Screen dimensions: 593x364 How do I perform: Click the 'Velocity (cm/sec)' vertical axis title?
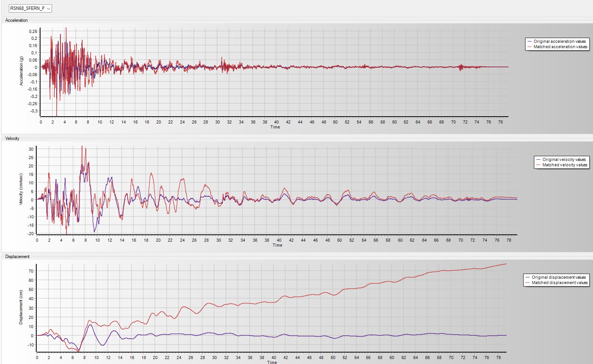(x=21, y=189)
